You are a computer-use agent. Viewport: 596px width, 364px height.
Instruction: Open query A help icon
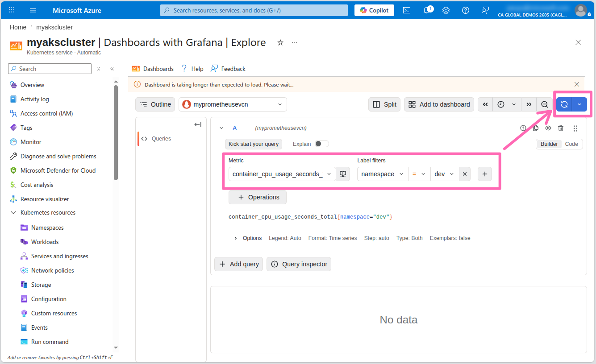[x=523, y=128]
